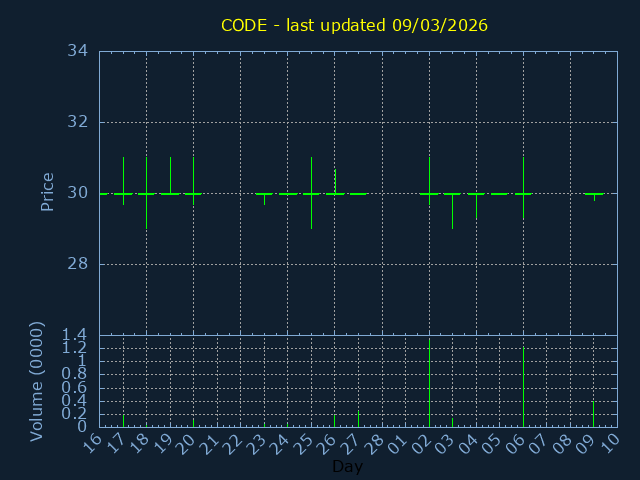Screen dimensions: 640x480
Task: Click the day 18 price candlestick
Action: (x=146, y=193)
